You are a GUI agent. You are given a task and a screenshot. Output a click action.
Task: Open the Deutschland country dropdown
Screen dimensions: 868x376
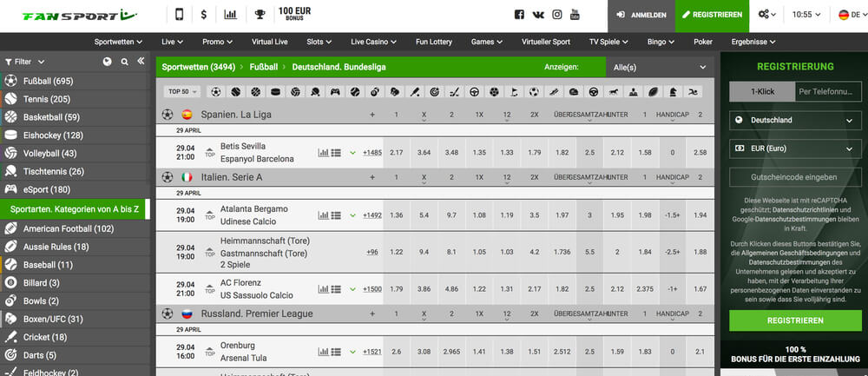click(x=795, y=120)
